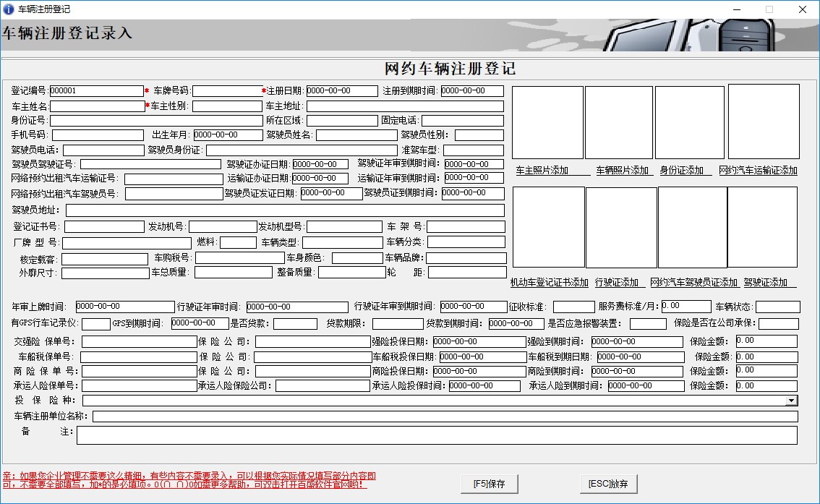This screenshot has height=504, width=820.
Task: Select the 行驶证 image placeholder box
Action: click(621, 228)
